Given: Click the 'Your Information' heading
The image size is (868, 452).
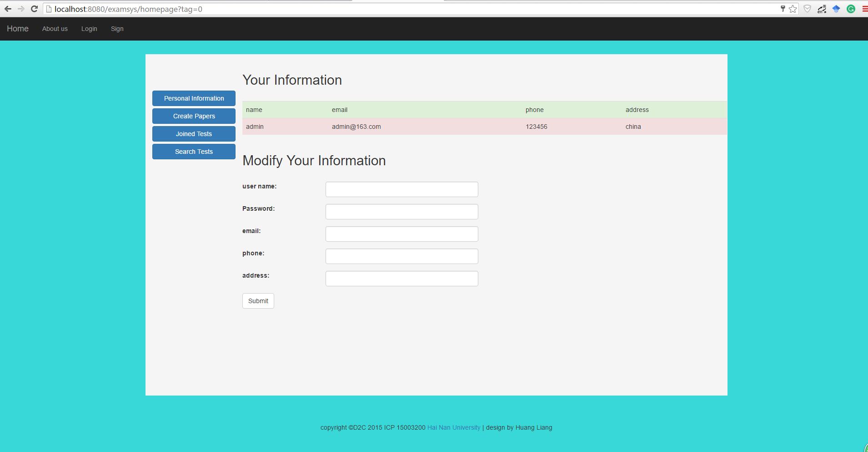Looking at the screenshot, I should point(292,80).
